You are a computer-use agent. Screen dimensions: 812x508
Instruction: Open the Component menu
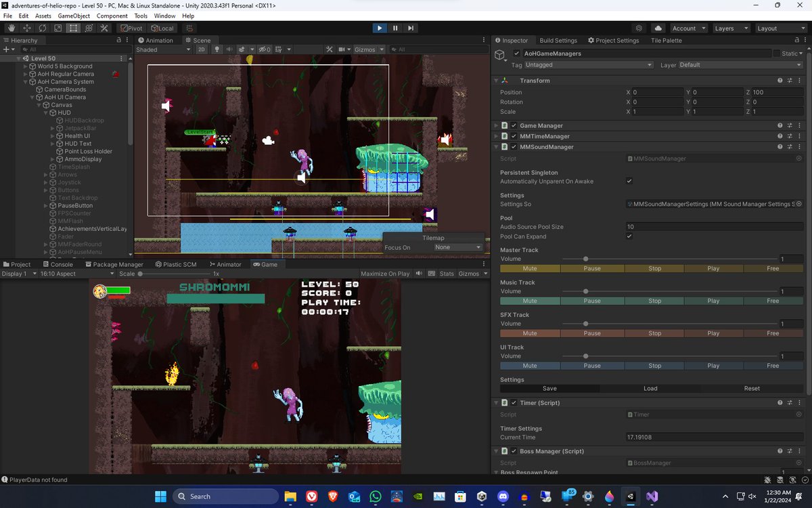112,16
